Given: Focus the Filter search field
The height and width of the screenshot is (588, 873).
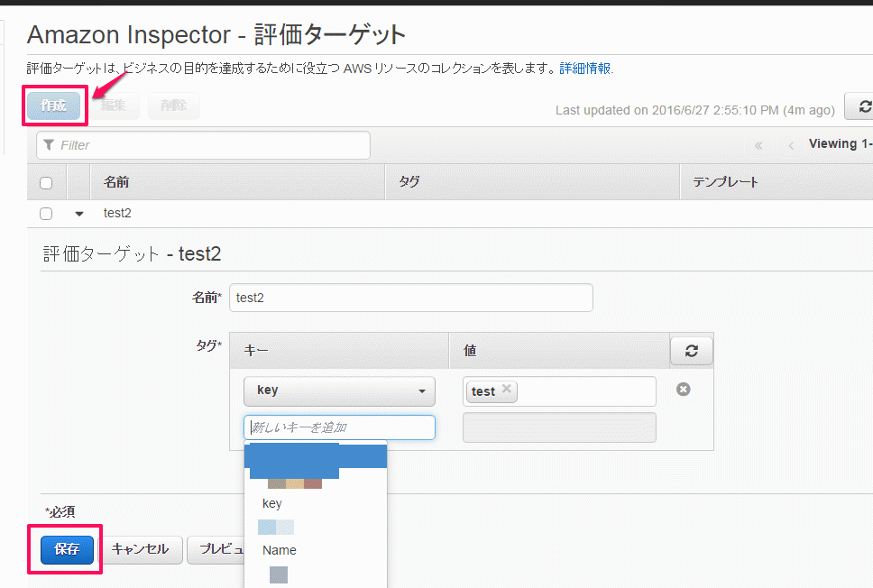Looking at the screenshot, I should (203, 145).
